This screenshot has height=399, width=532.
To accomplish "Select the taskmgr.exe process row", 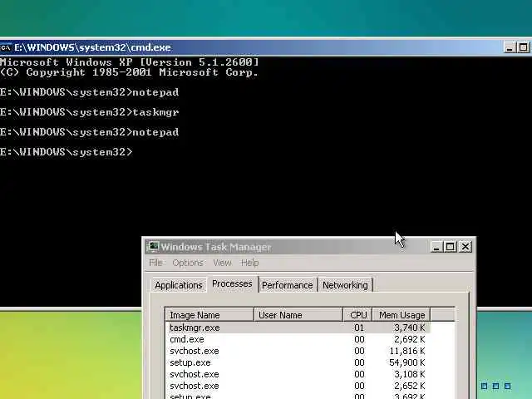I will pyautogui.click(x=298, y=328).
